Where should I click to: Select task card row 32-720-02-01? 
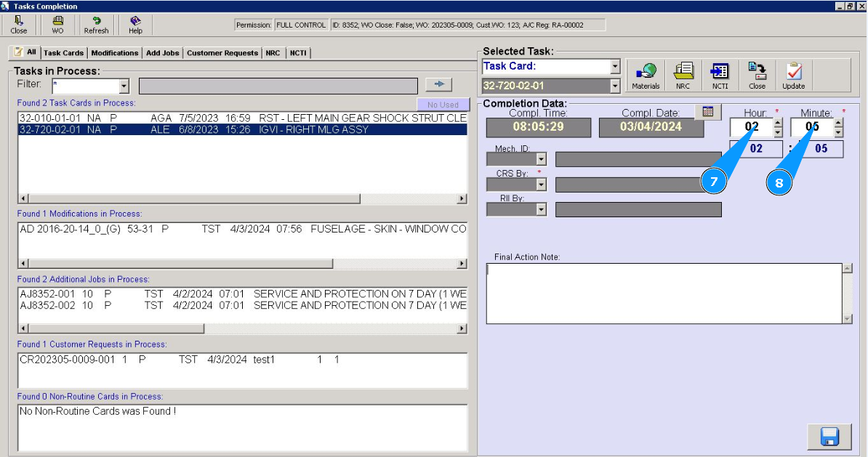tap(243, 129)
